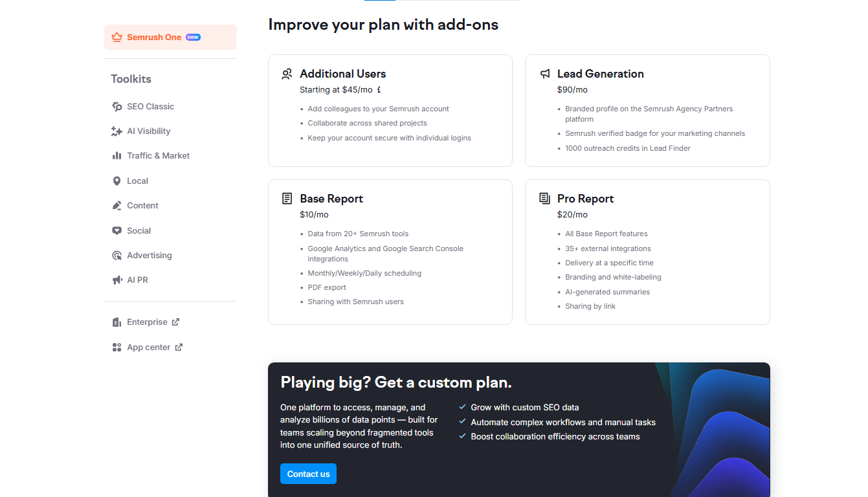Click 'Branding and white-labeling' bullet
Screen dimensions: 868x497
point(613,277)
